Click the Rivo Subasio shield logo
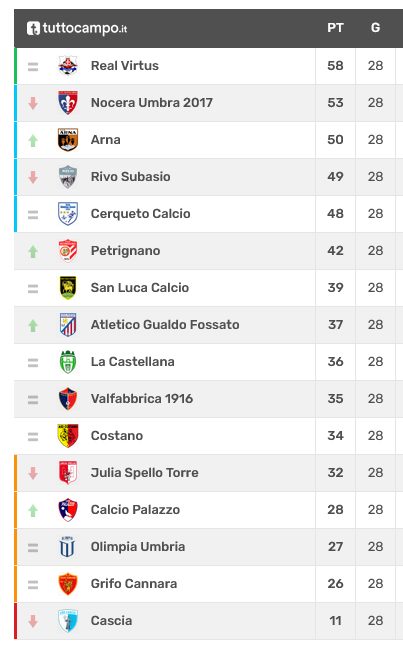403x649 pixels. [68, 177]
